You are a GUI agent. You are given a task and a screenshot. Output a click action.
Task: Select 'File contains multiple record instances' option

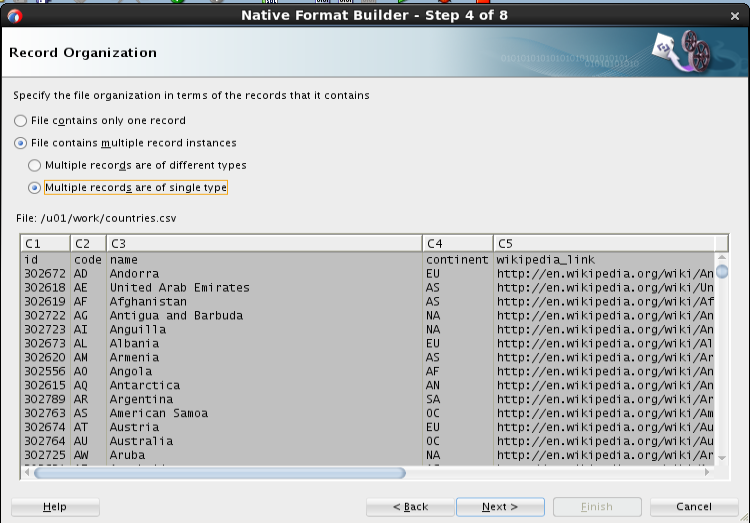pos(20,143)
